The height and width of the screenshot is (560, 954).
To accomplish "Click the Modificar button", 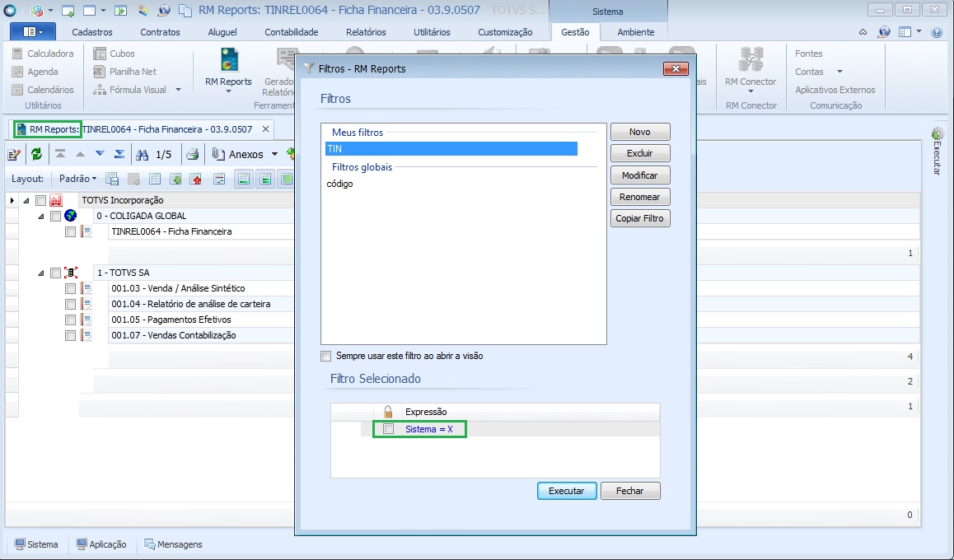I will coord(640,175).
